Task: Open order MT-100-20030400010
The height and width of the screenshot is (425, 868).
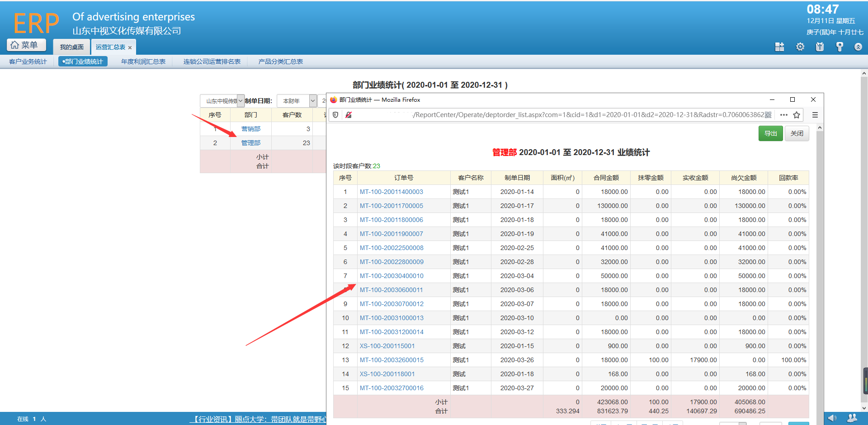Action: tap(392, 276)
